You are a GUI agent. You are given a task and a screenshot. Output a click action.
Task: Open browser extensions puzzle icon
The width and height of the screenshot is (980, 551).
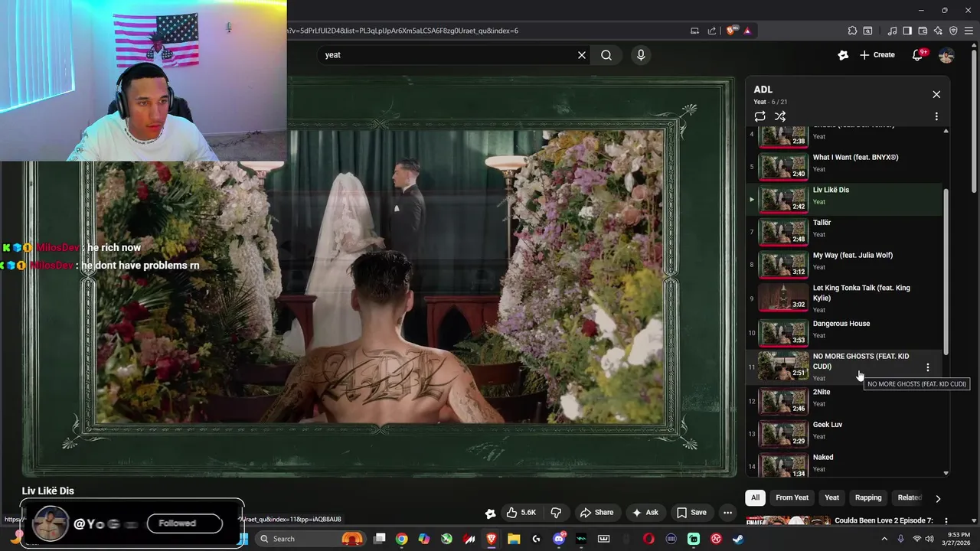(852, 31)
